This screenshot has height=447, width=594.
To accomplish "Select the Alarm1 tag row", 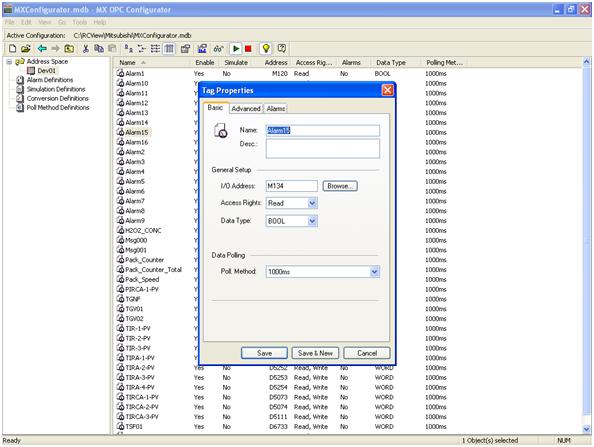I will [134, 73].
